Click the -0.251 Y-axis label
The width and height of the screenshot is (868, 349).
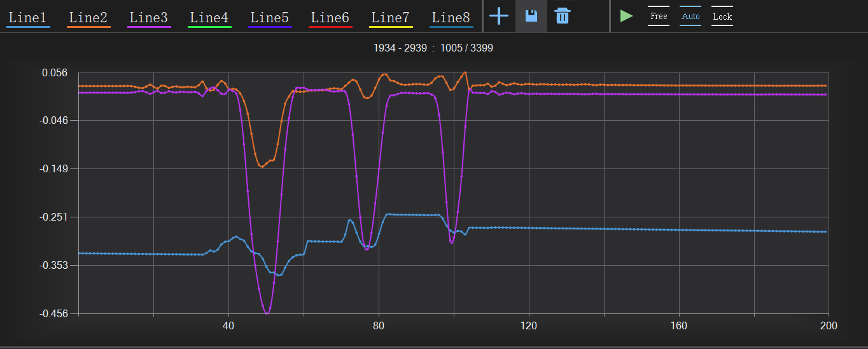(52, 217)
